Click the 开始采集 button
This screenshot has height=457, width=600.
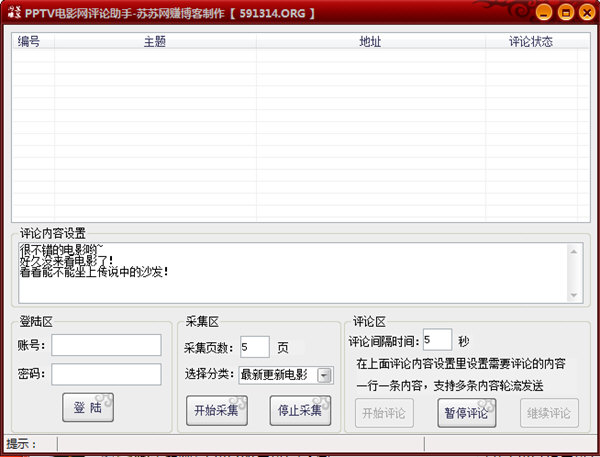217,411
